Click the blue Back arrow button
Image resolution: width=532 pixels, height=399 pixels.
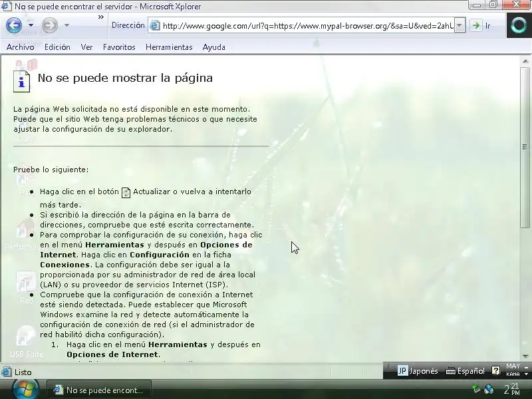14,25
